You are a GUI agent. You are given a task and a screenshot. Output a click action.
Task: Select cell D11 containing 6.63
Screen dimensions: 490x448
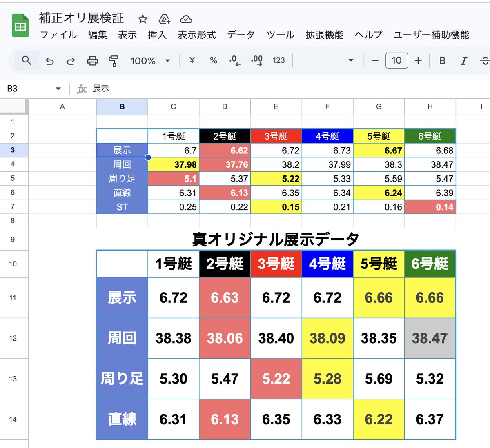click(x=225, y=297)
